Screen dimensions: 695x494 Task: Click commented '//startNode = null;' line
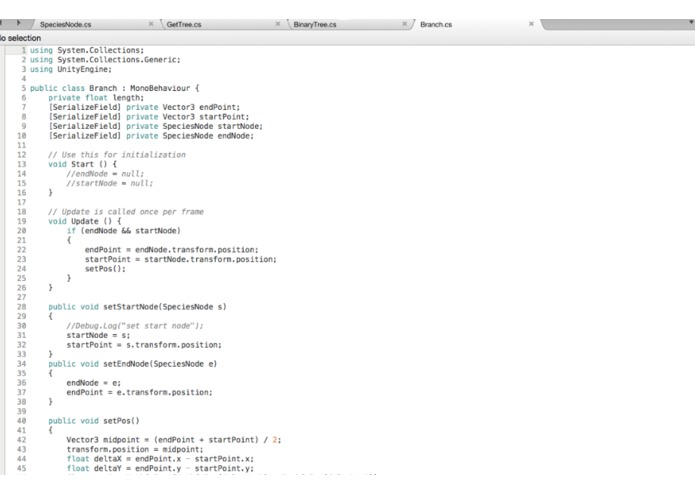(110, 183)
